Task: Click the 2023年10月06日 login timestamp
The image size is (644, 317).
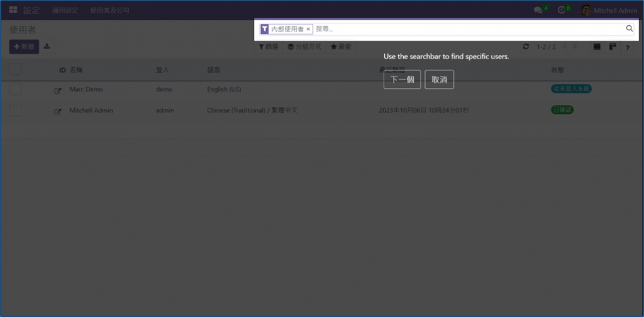Action: tap(423, 110)
